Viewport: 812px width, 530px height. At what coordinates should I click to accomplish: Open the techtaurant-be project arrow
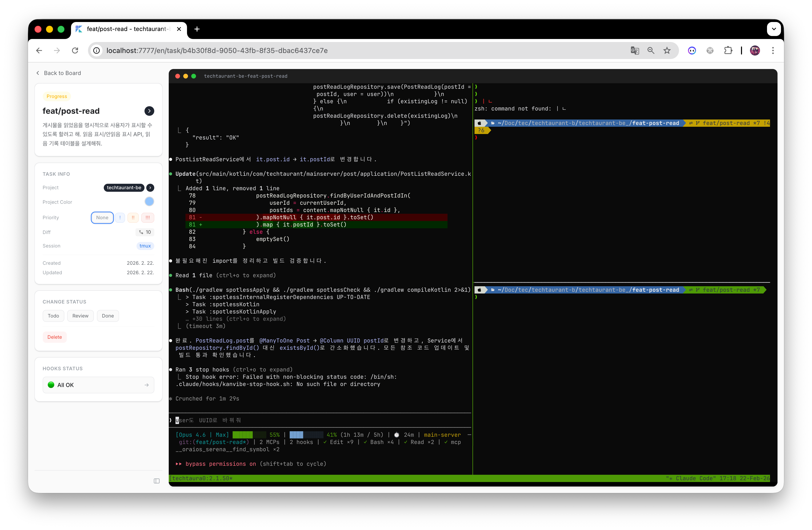[x=150, y=187]
